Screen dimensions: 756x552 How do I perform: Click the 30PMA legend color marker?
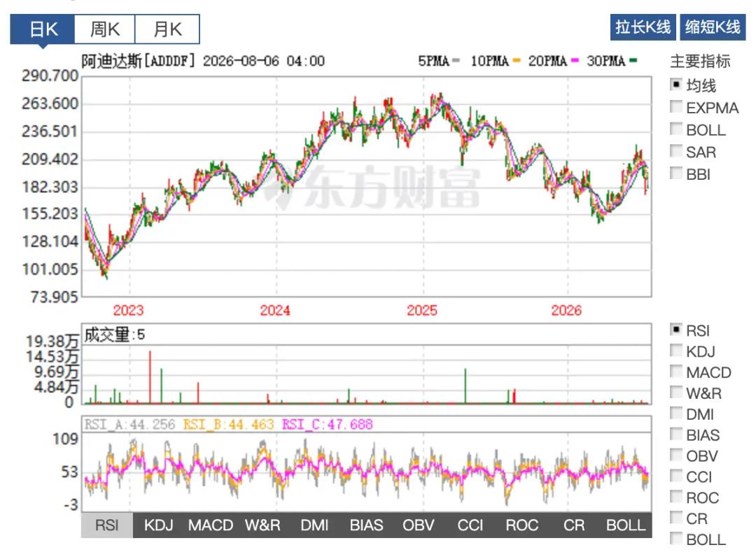coord(633,61)
